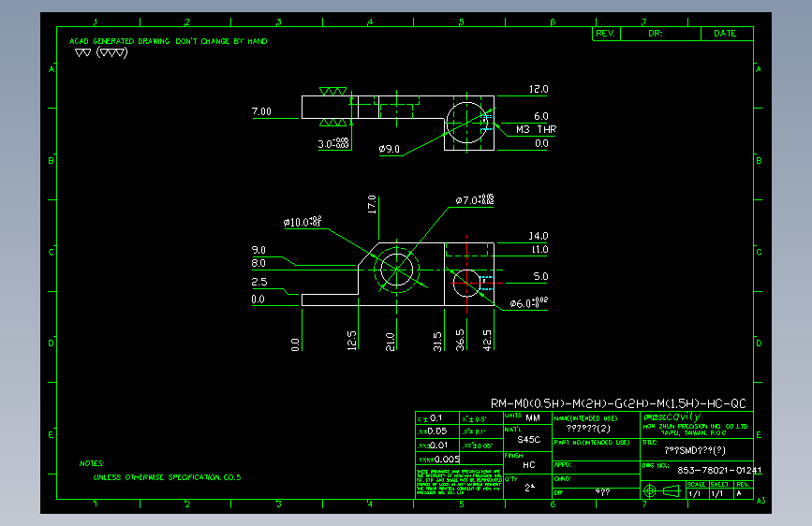The width and height of the screenshot is (812, 526).
Task: Select the 1/1 value under SCALE
Action: [694, 494]
